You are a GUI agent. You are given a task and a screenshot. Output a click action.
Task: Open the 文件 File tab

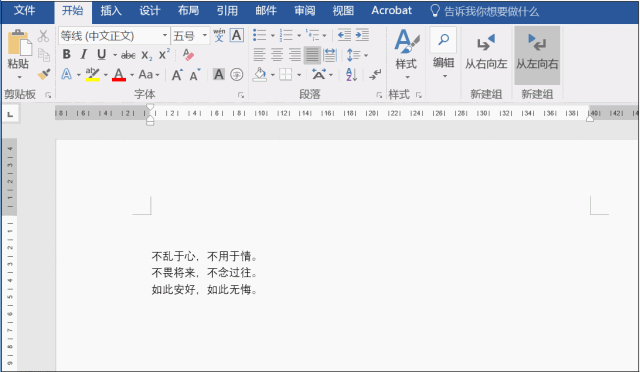[24, 11]
